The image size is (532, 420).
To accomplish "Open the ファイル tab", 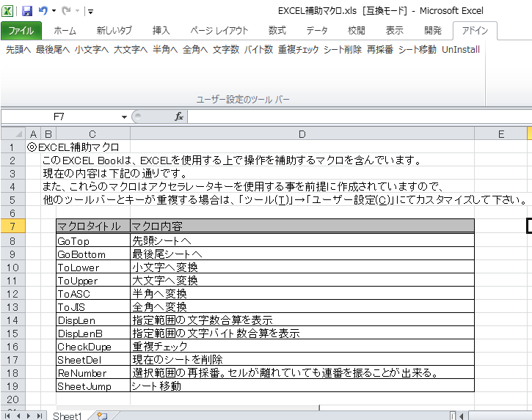I will coord(21,31).
